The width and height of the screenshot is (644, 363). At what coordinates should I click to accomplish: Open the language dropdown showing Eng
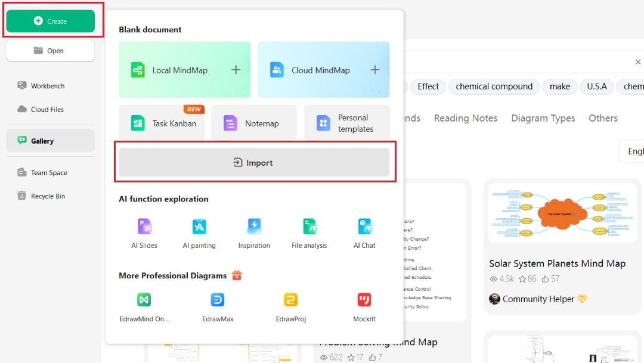[633, 151]
